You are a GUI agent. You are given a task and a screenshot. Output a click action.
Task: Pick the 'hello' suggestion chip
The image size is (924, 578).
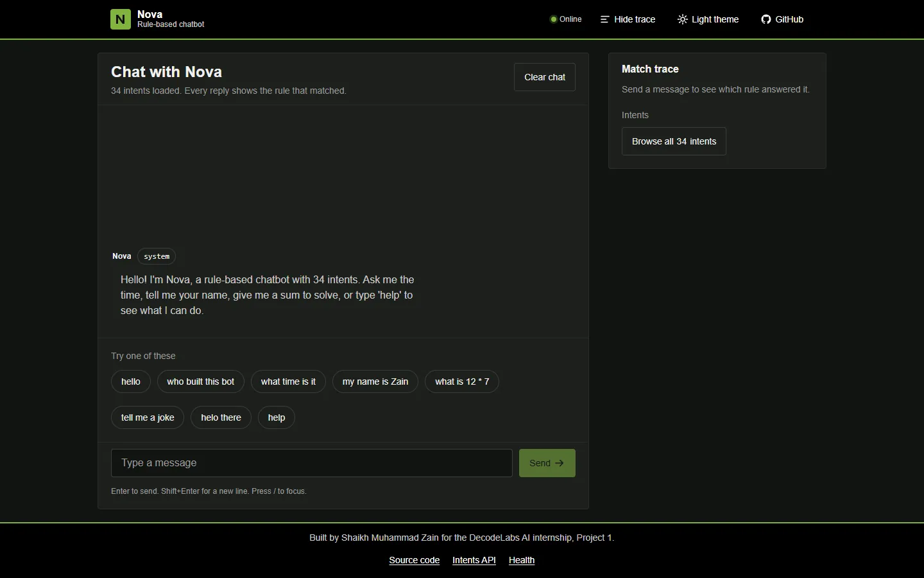131,381
